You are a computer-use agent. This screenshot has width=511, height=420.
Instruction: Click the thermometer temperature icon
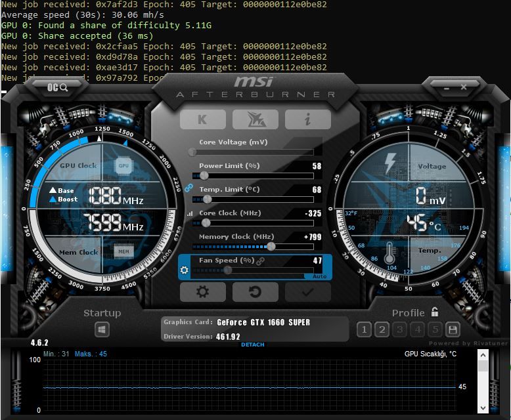tap(389, 253)
